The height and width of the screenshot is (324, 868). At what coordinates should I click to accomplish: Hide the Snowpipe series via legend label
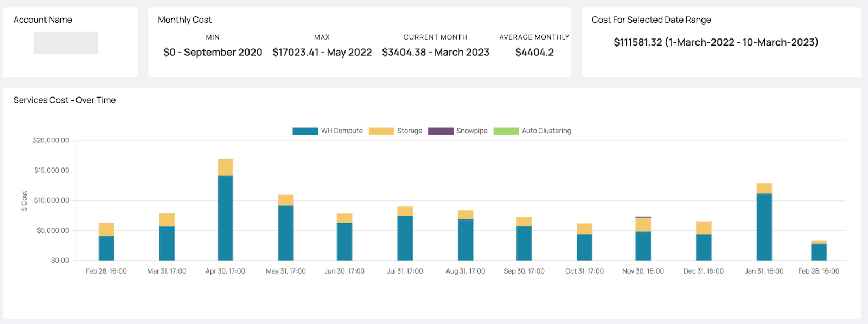click(x=471, y=131)
